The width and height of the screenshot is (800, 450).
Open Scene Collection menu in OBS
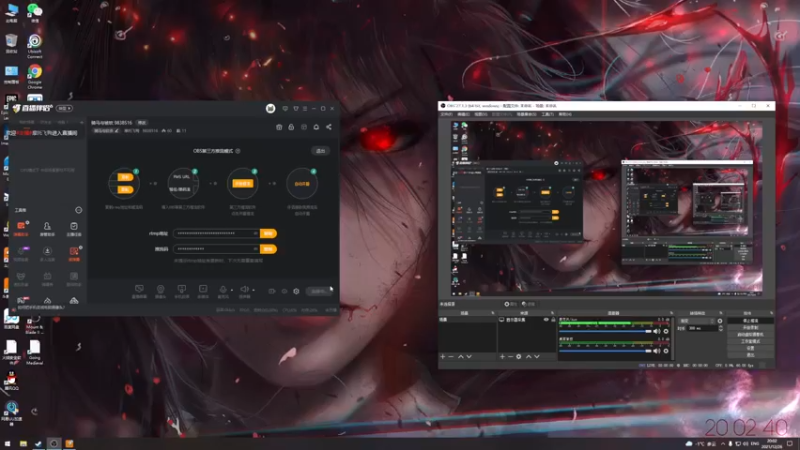(527, 114)
